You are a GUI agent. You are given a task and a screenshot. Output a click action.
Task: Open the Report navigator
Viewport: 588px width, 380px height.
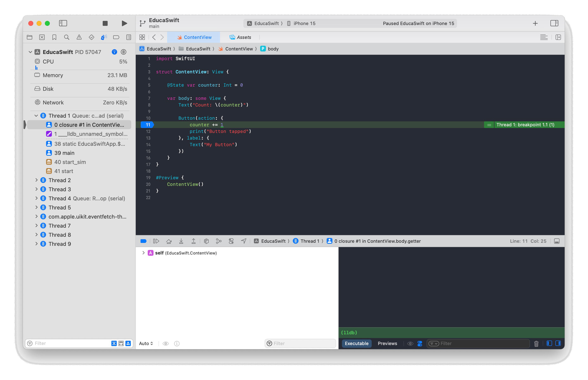pos(129,37)
